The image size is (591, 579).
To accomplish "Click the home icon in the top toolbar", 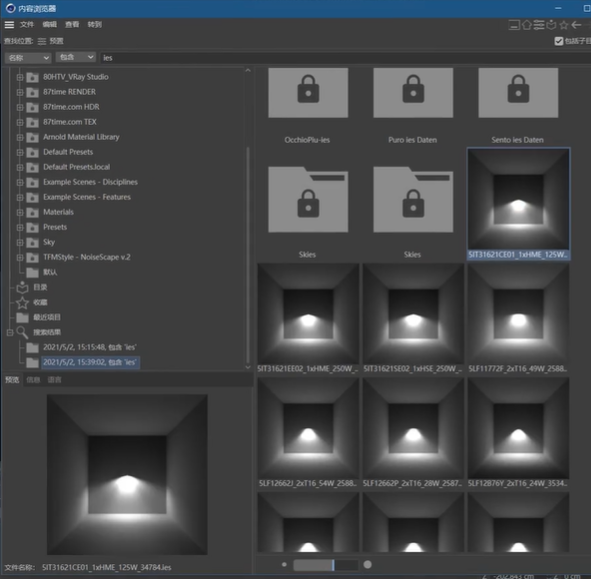I will [x=527, y=25].
